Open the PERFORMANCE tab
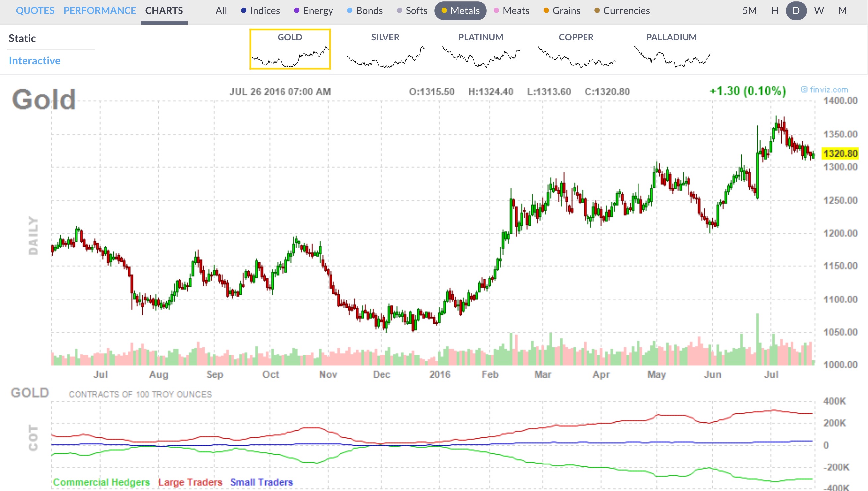 tap(100, 11)
